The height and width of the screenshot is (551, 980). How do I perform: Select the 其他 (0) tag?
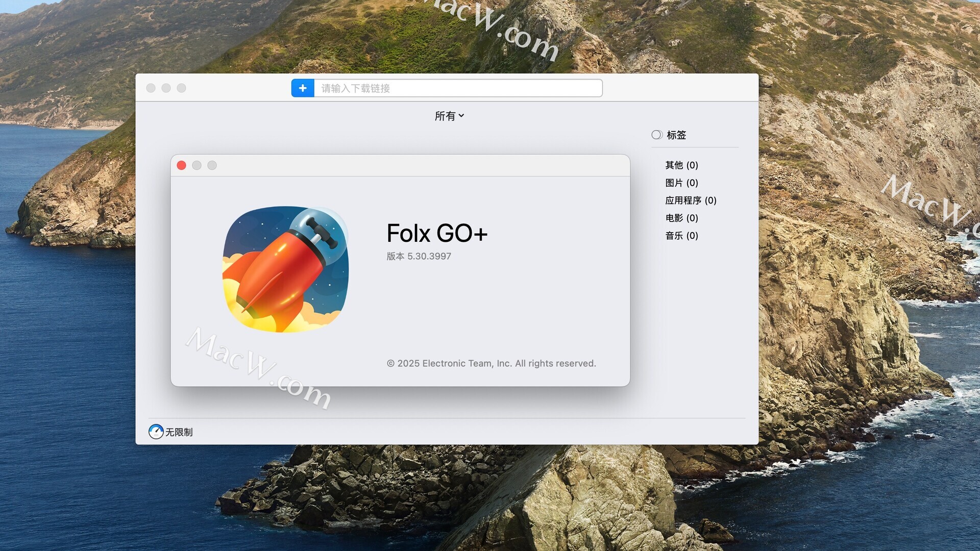[681, 165]
